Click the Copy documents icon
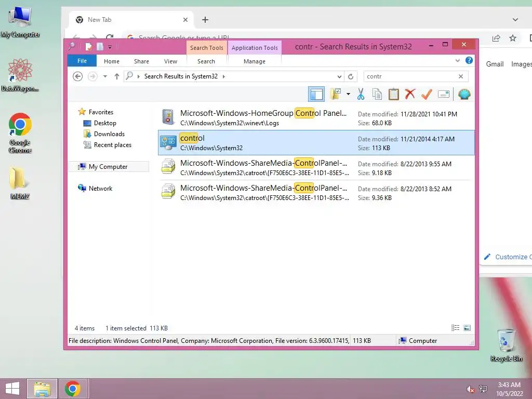Screen dimensions: 532x399 tap(377, 95)
